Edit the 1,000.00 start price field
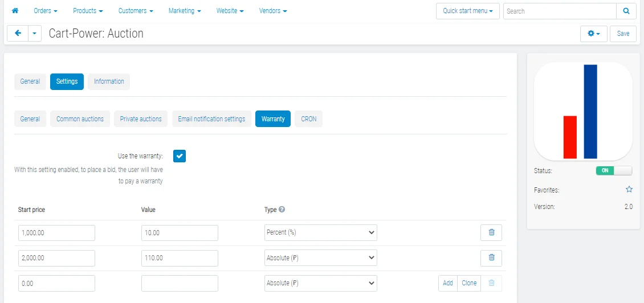The image size is (644, 303). tap(56, 233)
